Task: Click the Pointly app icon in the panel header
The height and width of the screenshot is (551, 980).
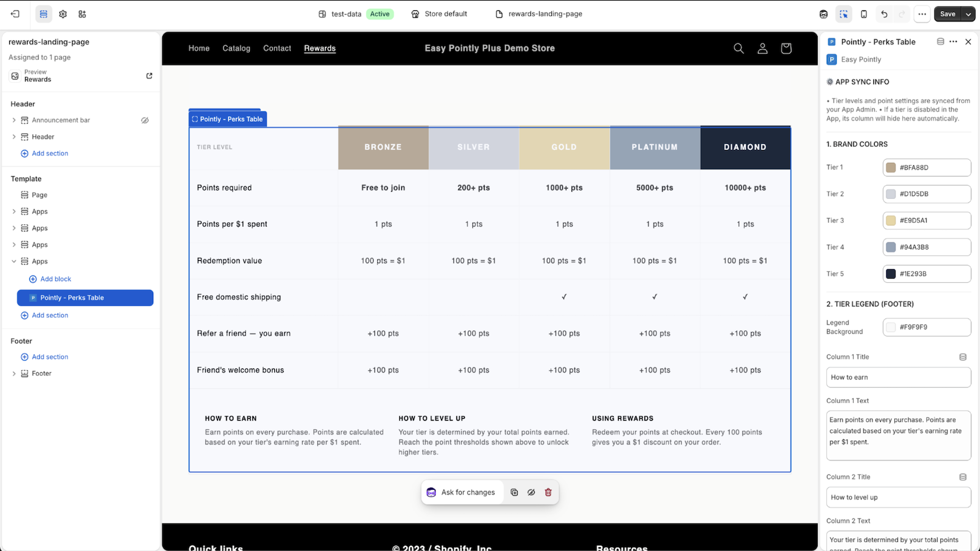Action: (831, 42)
